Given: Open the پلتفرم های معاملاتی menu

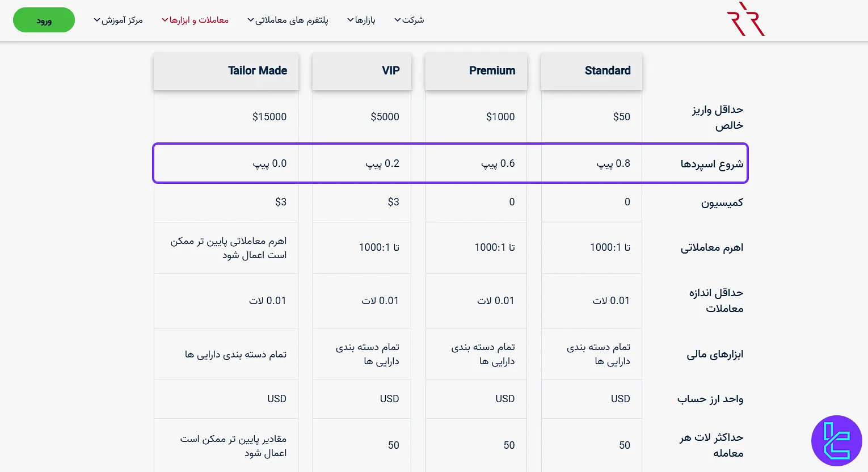Looking at the screenshot, I should pyautogui.click(x=290, y=19).
